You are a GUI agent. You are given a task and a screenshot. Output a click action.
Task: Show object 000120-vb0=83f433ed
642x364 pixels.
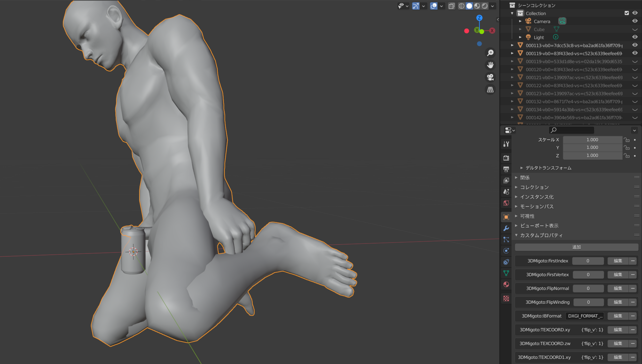point(635,70)
